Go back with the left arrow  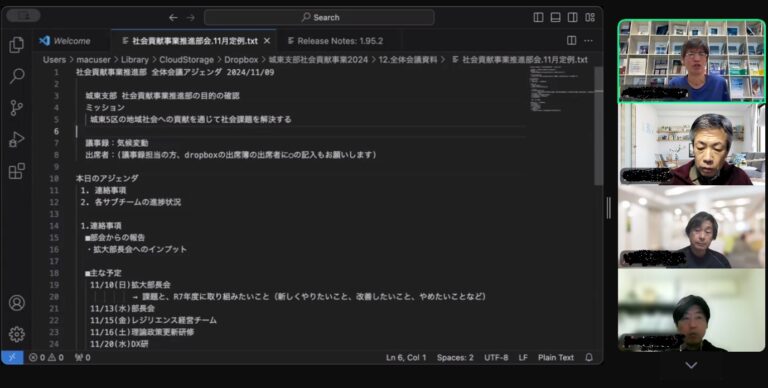pyautogui.click(x=173, y=18)
